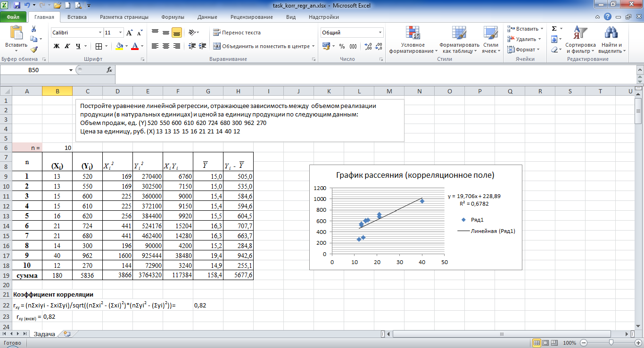Open Условное форматирование menu
644x348 pixels.
tap(413, 40)
